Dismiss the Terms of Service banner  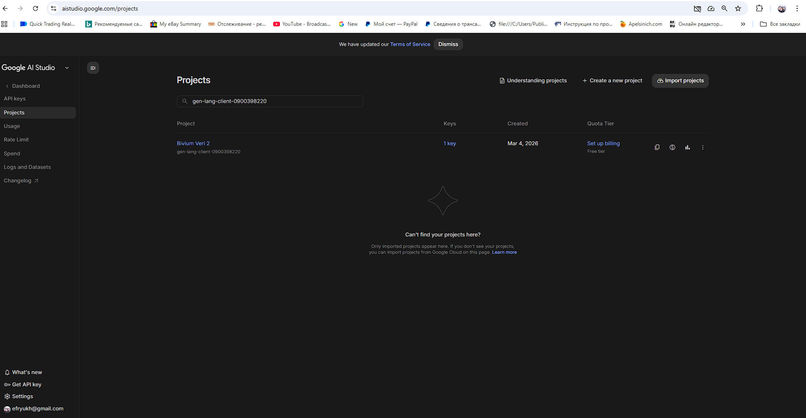[448, 44]
